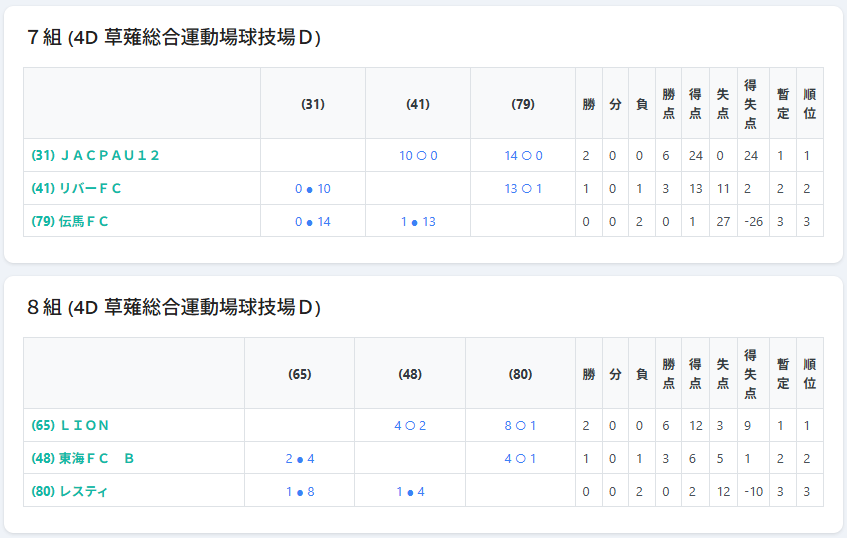847x538 pixels.
Task: Click the ７組 group heading
Action: click(x=174, y=37)
